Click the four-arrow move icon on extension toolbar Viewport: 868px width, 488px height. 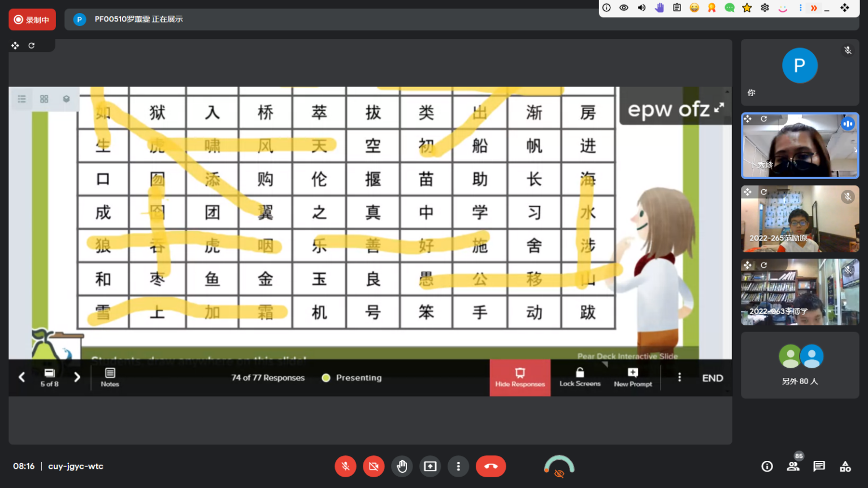[x=845, y=8]
